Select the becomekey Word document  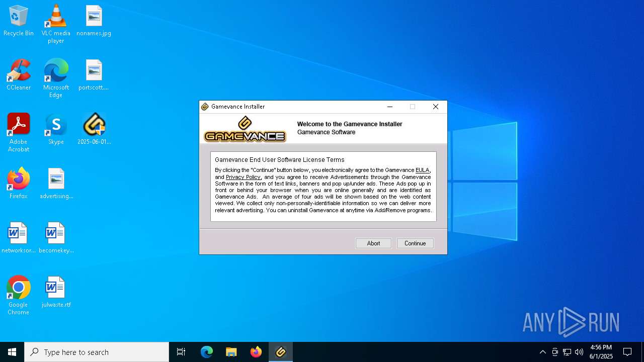(56, 238)
